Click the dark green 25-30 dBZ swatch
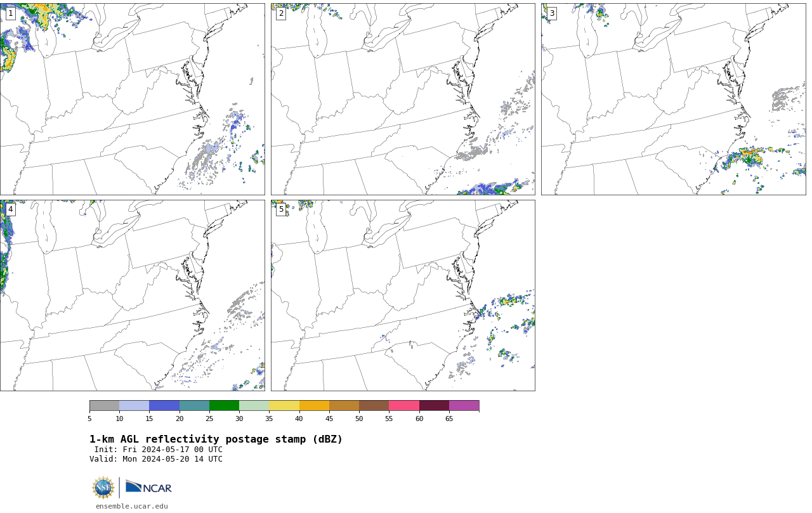This screenshot has width=812, height=513. (224, 406)
